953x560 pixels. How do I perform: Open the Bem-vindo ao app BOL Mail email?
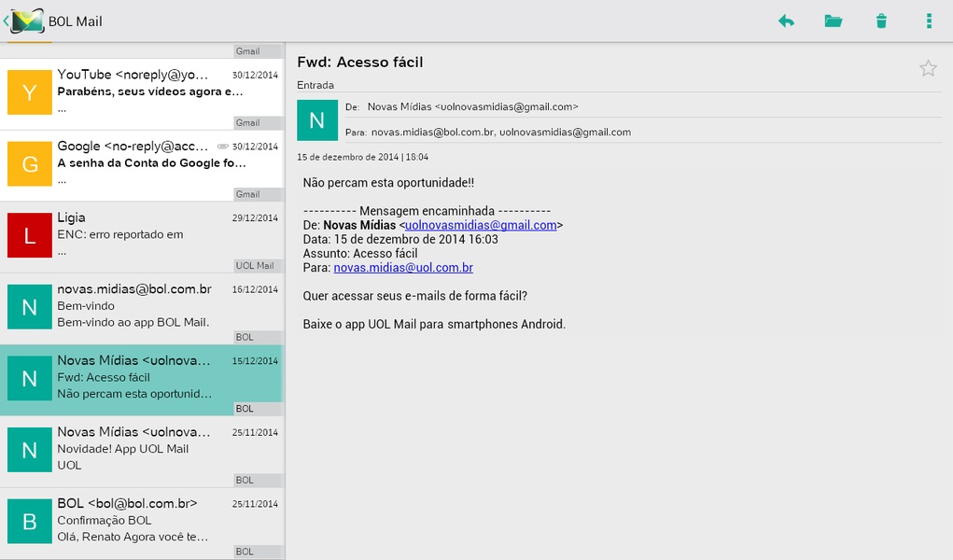point(142,308)
